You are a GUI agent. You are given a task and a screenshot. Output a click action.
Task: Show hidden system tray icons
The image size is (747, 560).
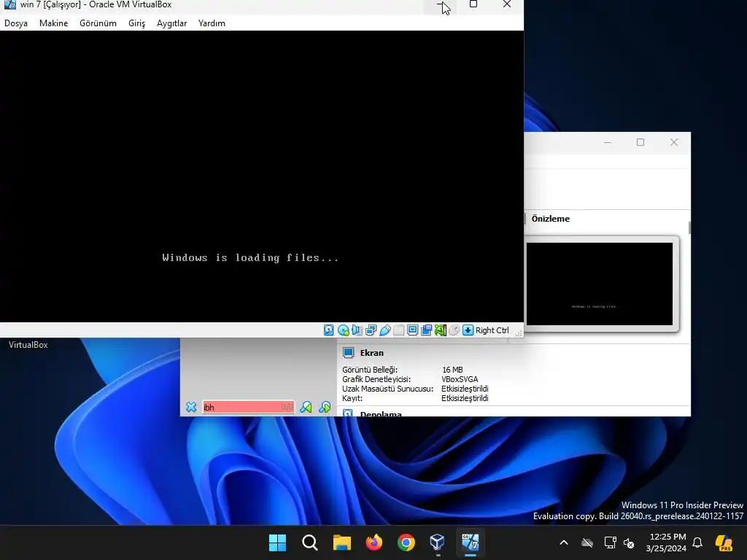tap(564, 542)
